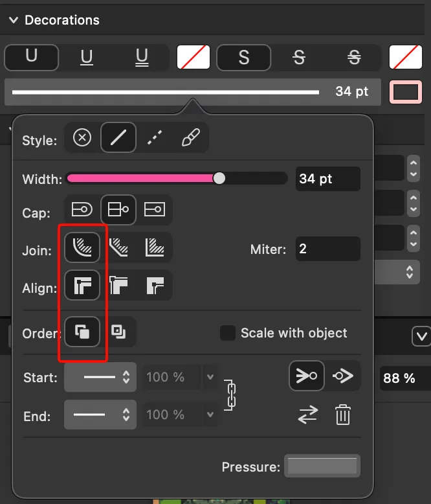Click the delete arrowheads trash icon

click(343, 415)
